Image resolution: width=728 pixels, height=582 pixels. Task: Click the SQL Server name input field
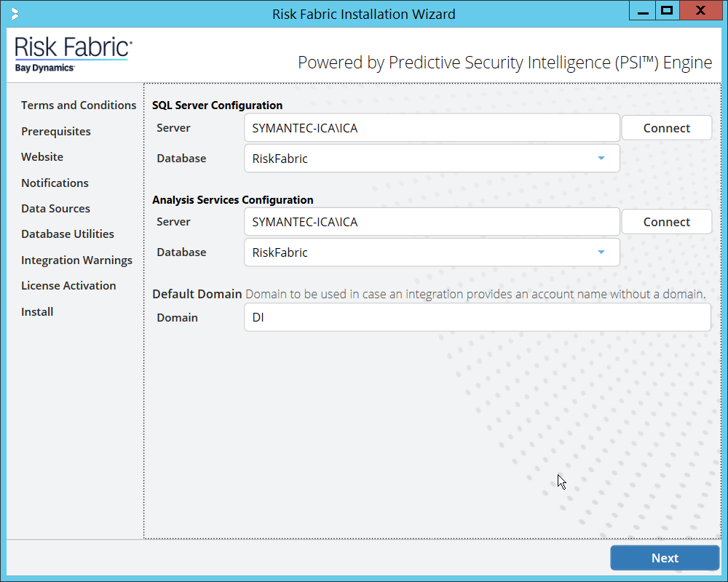[431, 128]
